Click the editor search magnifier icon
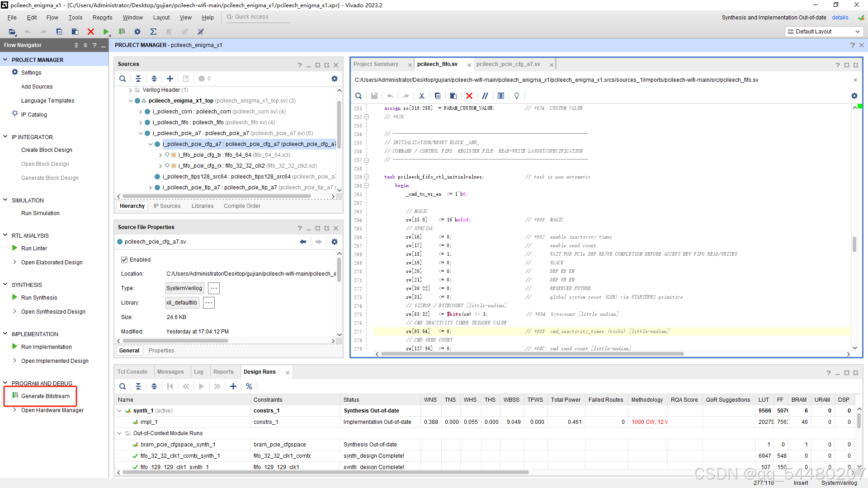 coord(359,96)
